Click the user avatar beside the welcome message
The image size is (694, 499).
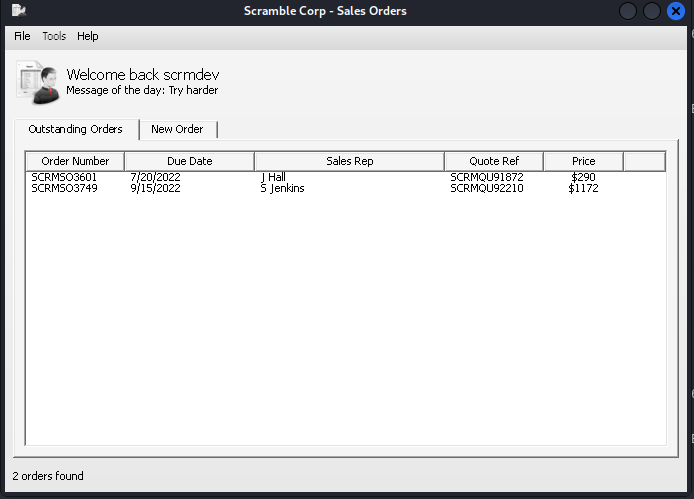pos(37,82)
